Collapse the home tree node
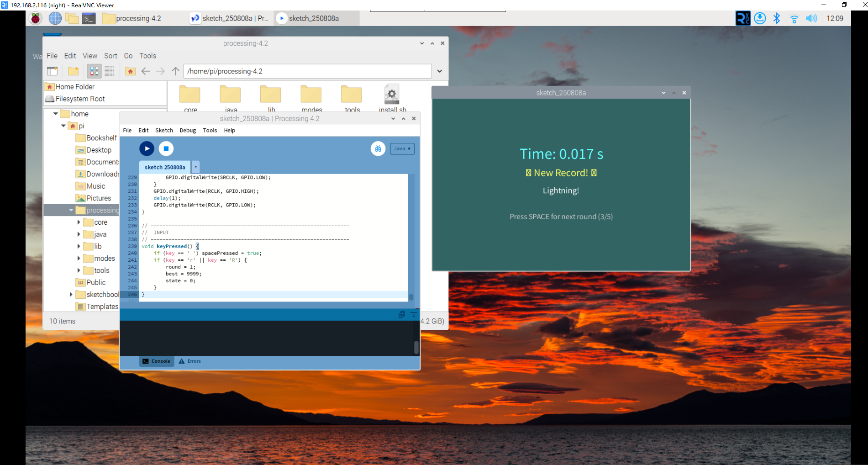Viewport: 868px width, 465px height. tap(56, 114)
